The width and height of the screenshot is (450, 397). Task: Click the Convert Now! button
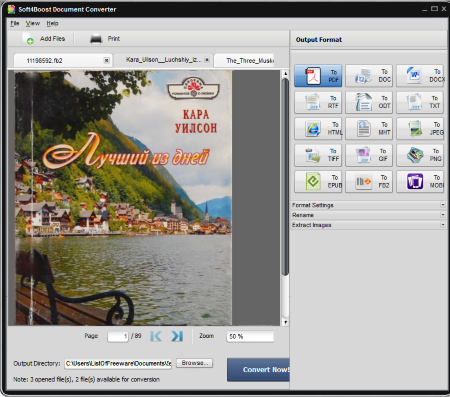(258, 370)
